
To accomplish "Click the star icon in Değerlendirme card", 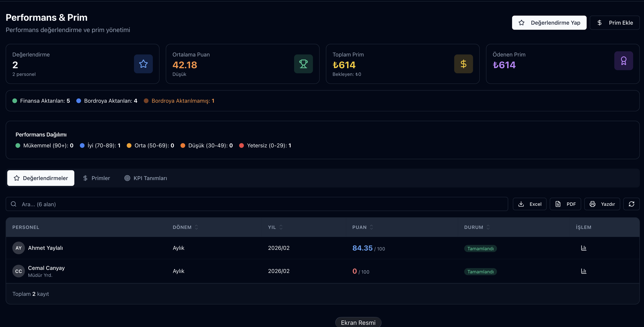I will tap(143, 64).
